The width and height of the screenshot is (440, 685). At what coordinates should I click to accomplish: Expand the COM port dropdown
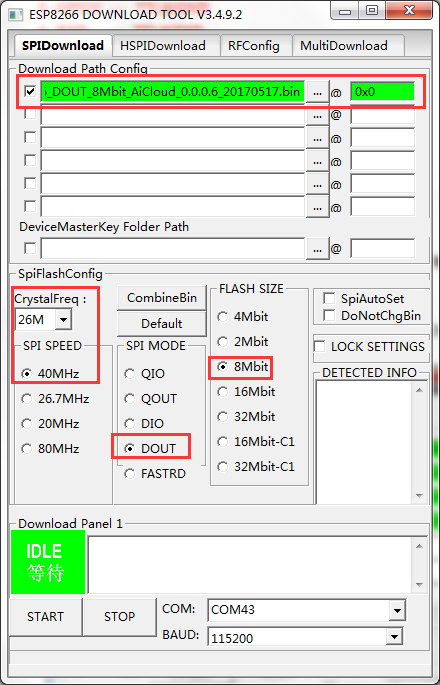click(397, 610)
